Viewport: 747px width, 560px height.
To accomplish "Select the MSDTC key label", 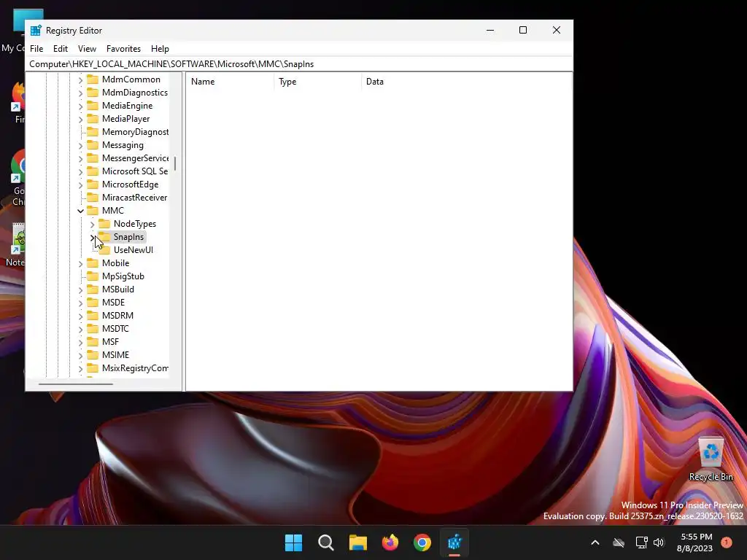I will pyautogui.click(x=115, y=329).
